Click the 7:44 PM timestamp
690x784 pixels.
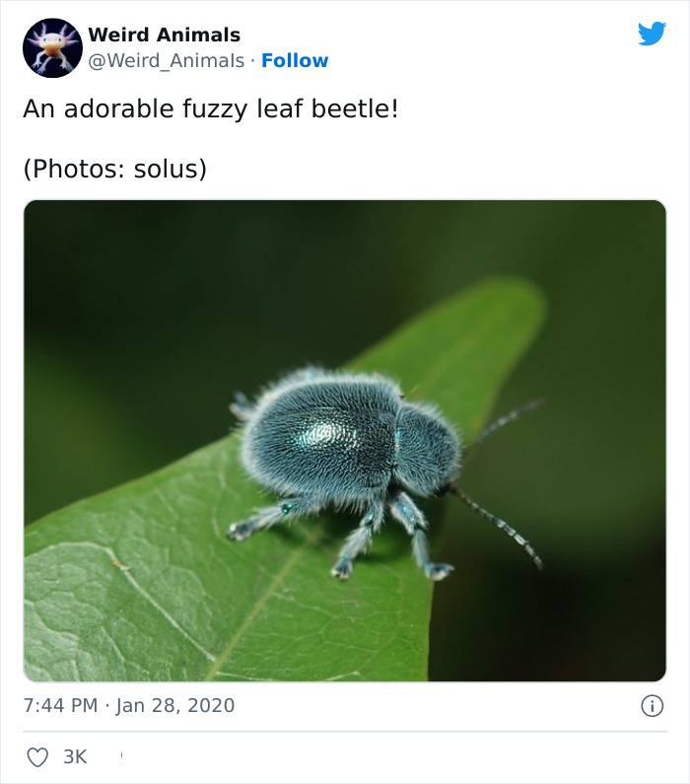(x=60, y=705)
